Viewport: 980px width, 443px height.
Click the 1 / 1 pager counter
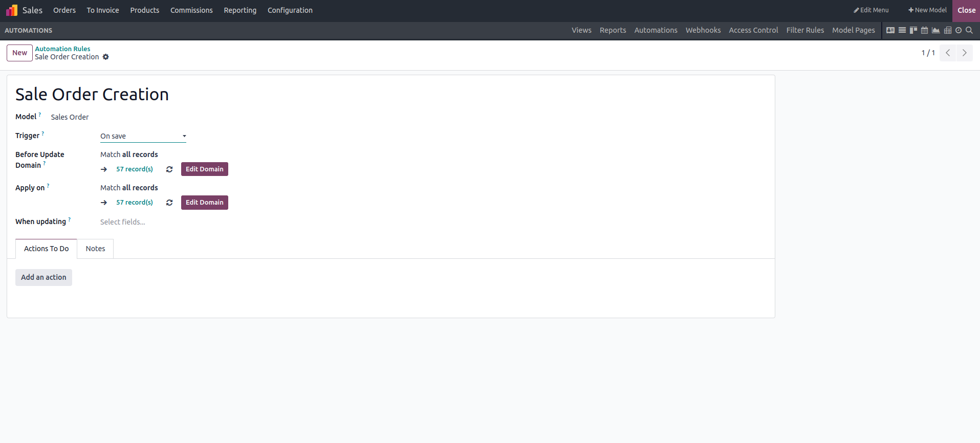pos(928,53)
